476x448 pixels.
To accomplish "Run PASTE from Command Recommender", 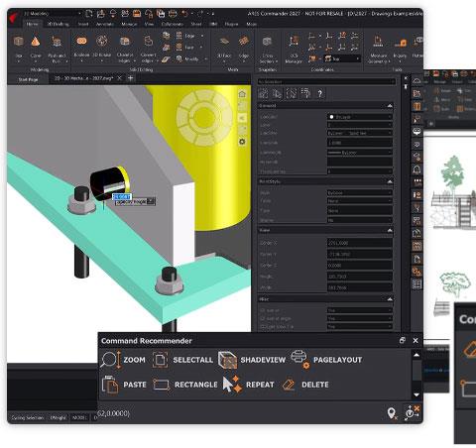I will [x=124, y=385].
